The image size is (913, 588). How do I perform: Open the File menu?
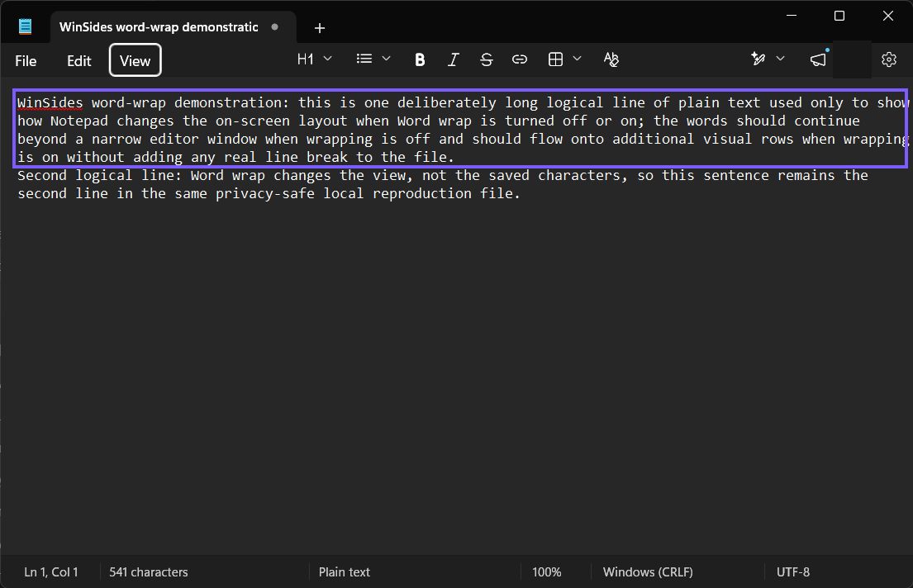point(26,60)
